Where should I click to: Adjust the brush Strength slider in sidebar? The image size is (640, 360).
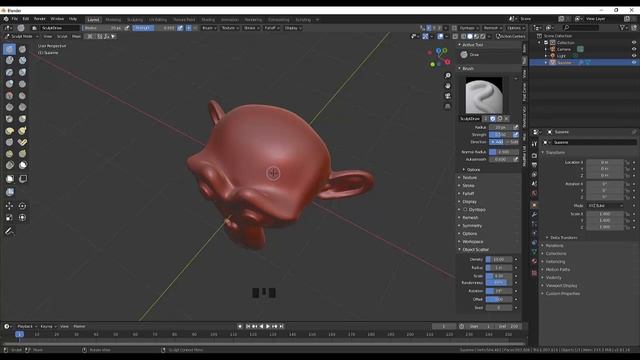tap(500, 135)
